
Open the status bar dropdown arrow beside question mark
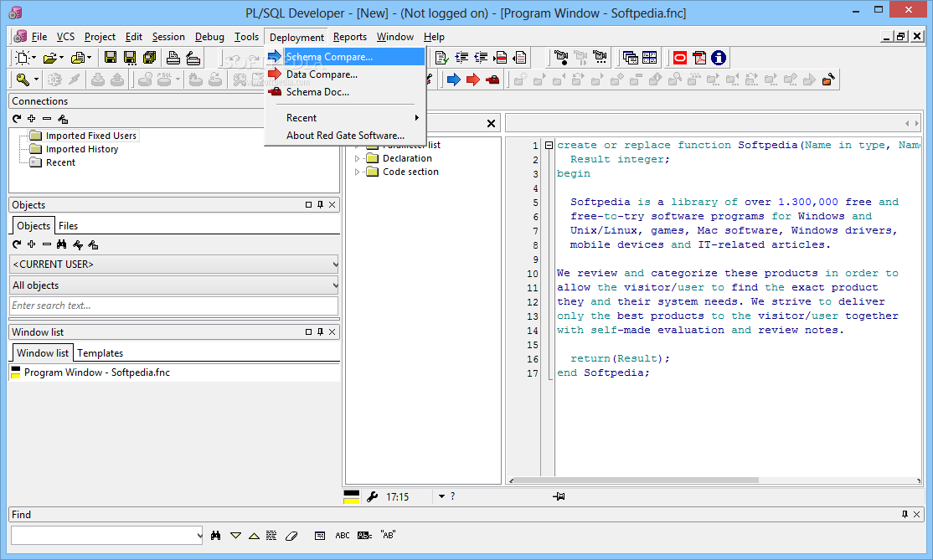click(x=441, y=496)
